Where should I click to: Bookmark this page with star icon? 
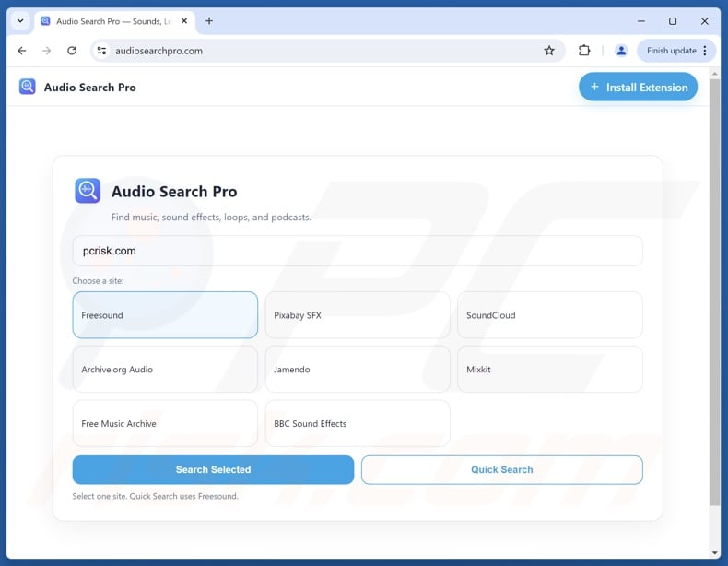click(549, 51)
